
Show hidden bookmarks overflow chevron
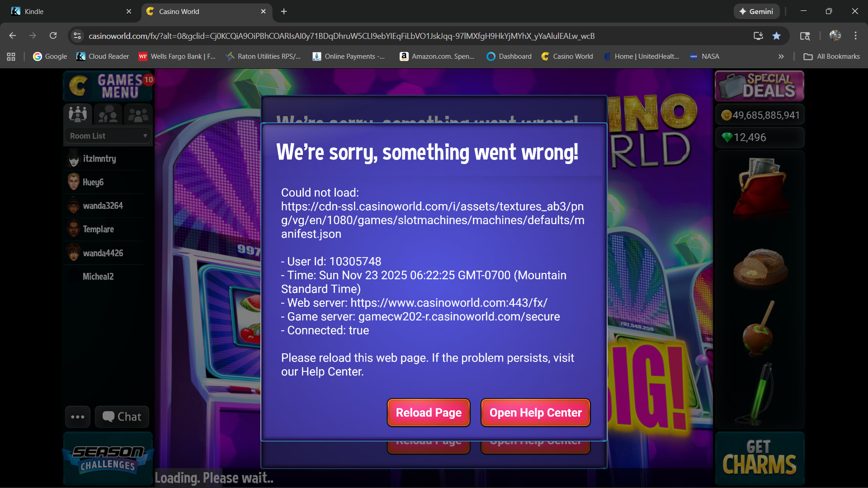pyautogui.click(x=781, y=56)
